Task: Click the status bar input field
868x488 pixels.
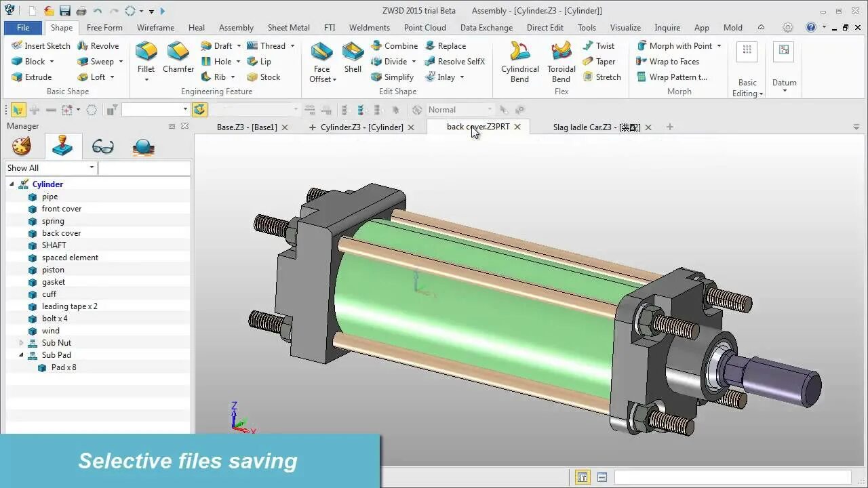Action: [732, 478]
